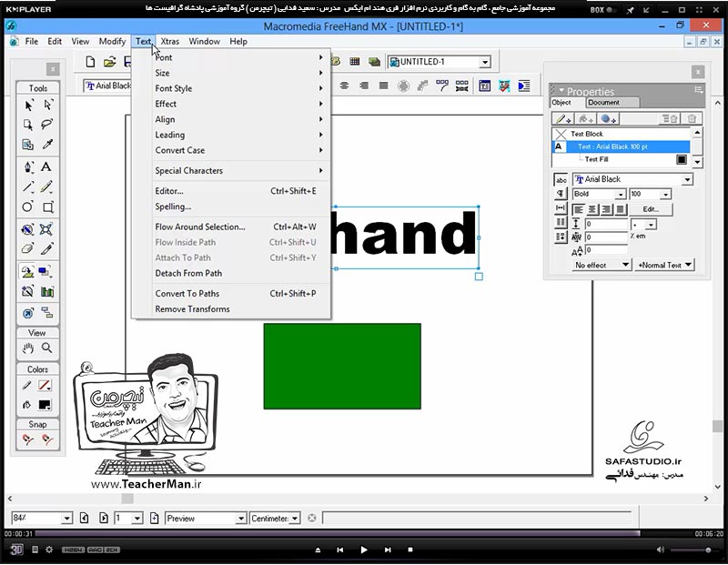The width and height of the screenshot is (728, 565).
Task: Toggle justify text alignment in Properties
Action: click(621, 210)
